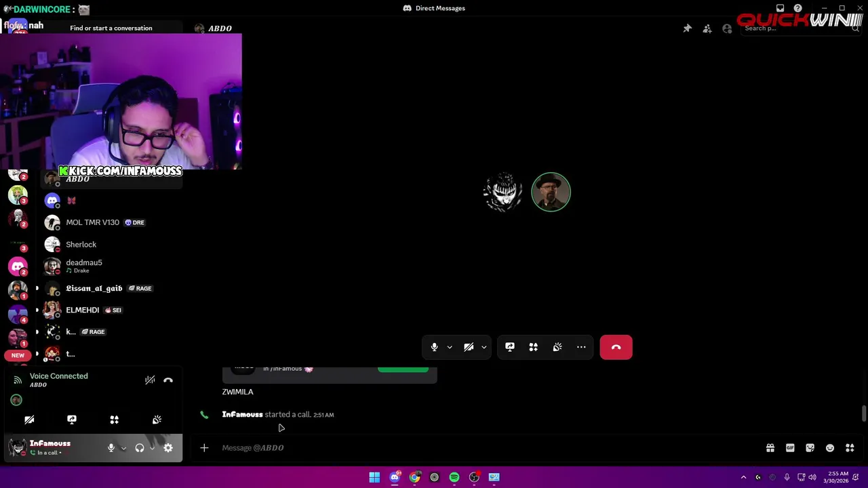Open microphone input options arrow in call bar
Viewport: 868px width, 488px height.
tap(450, 347)
